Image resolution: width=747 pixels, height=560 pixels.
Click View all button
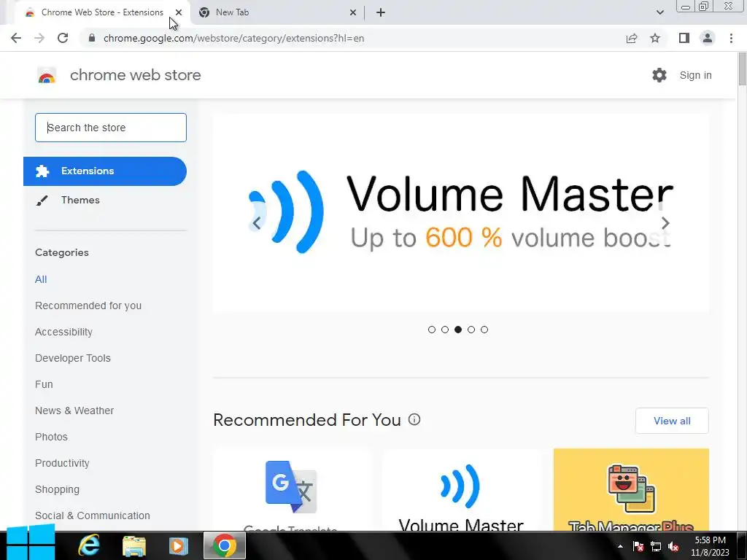[x=672, y=421]
